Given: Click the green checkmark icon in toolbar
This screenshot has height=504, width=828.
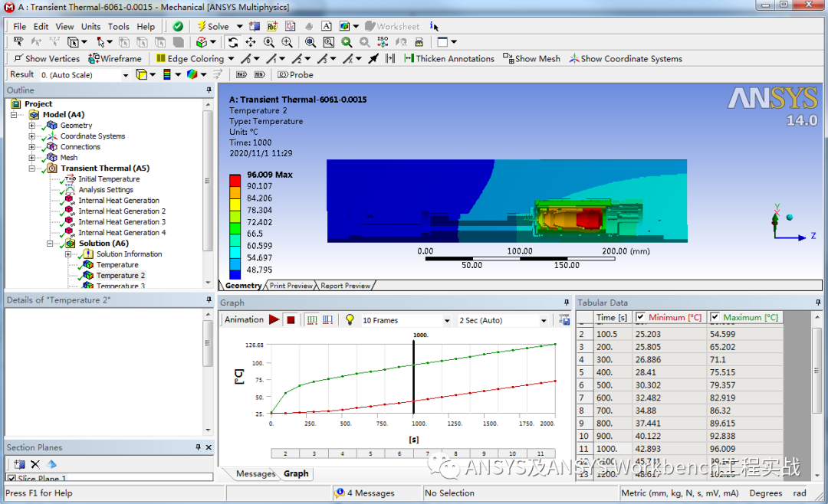Looking at the screenshot, I should (x=178, y=26).
